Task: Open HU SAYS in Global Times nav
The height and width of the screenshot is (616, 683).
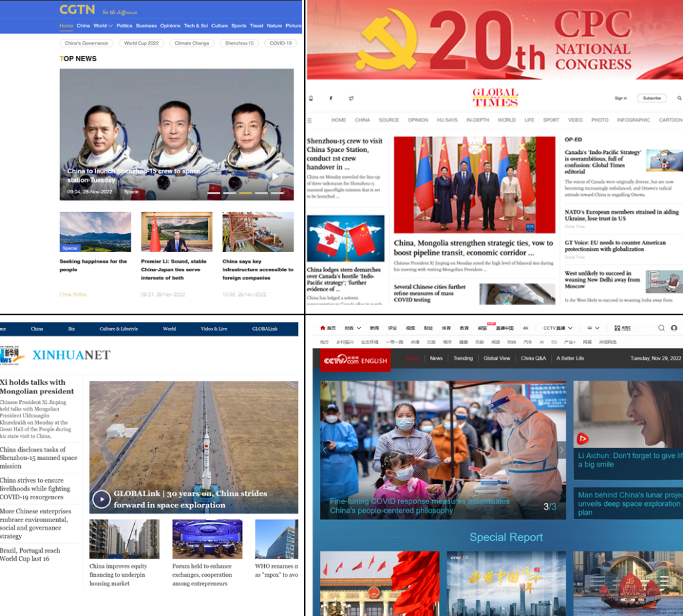Action: coord(447,120)
